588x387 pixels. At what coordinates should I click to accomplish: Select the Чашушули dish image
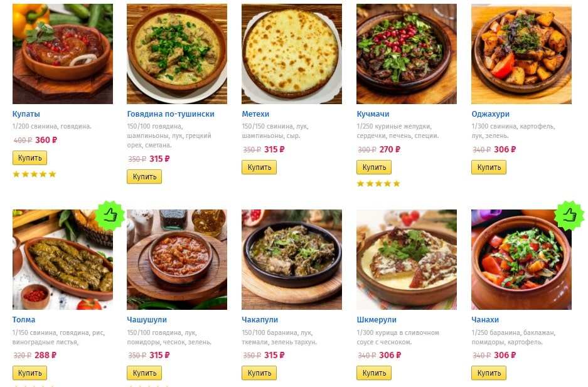(x=177, y=260)
